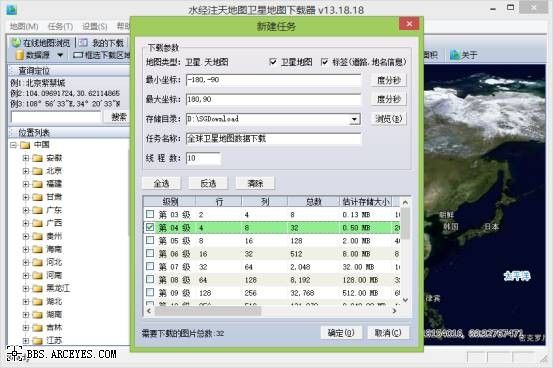Open the online map browse globe icon

pos(16,43)
